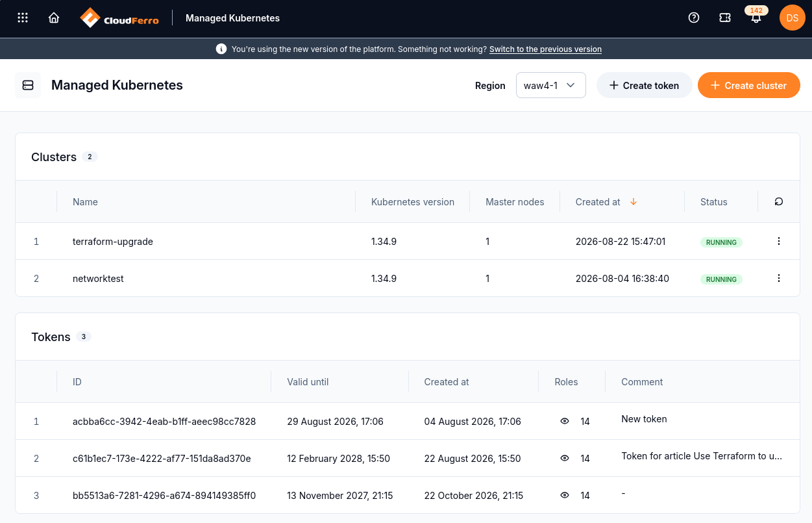View roles of token c61b1ec7
This screenshot has height=523, width=812.
pos(565,459)
